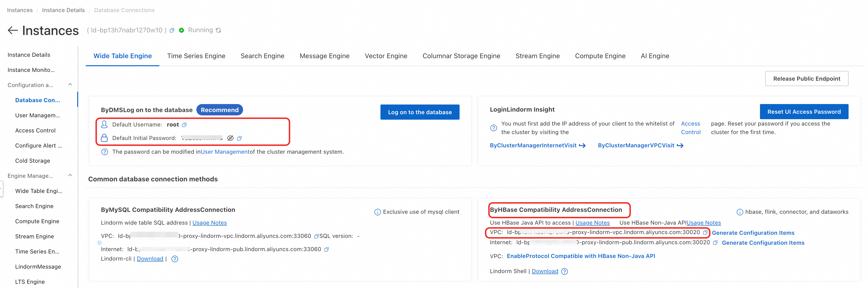Open the User Management link
Viewport: 868px width, 288px height.
point(225,152)
